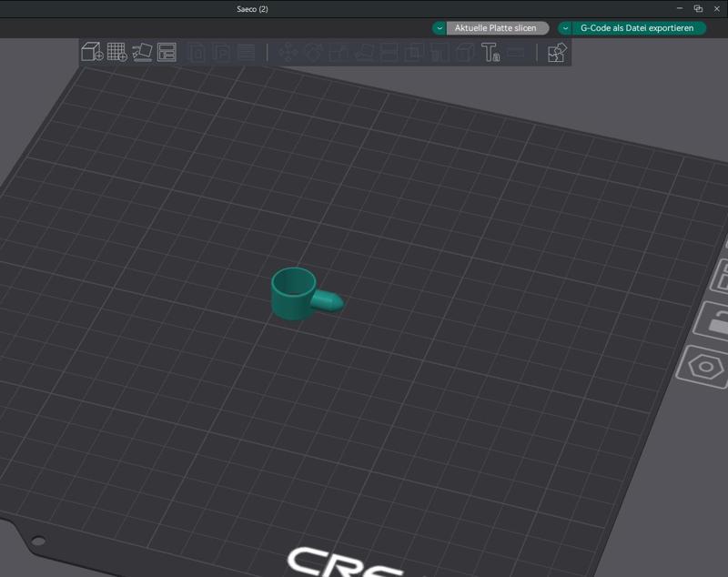Select the Scale tool icon
Screen dimensions: 728x577
coord(338,53)
